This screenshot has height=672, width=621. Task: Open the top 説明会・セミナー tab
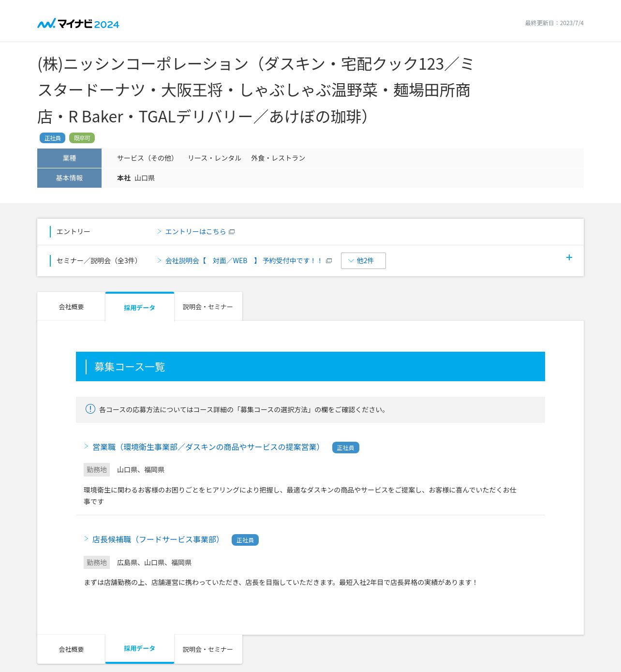point(208,306)
